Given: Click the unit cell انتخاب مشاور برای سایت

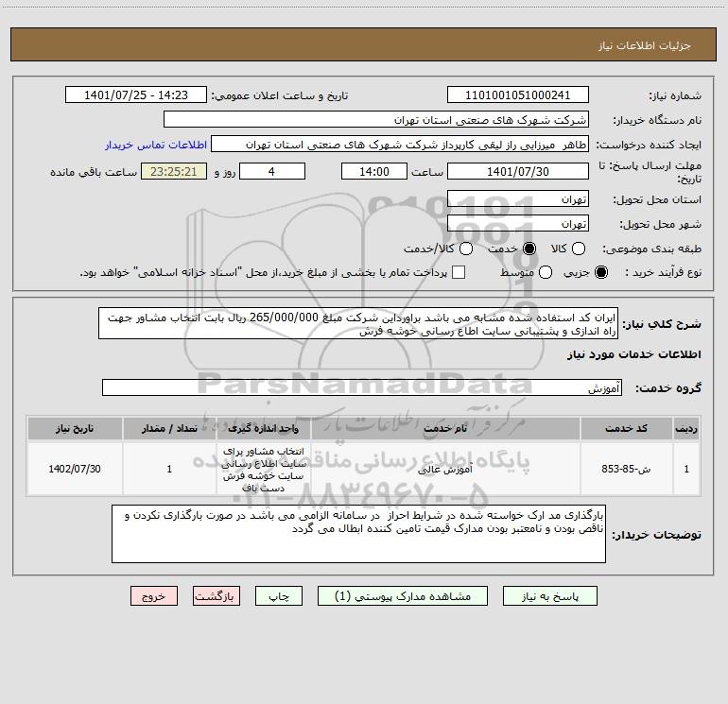Looking at the screenshot, I should pyautogui.click(x=263, y=470).
